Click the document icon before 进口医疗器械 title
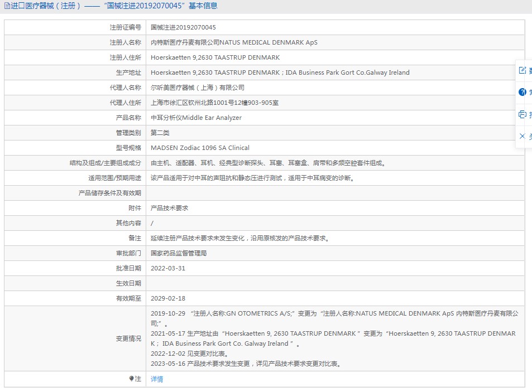The image size is (532, 392). pos(7,6)
